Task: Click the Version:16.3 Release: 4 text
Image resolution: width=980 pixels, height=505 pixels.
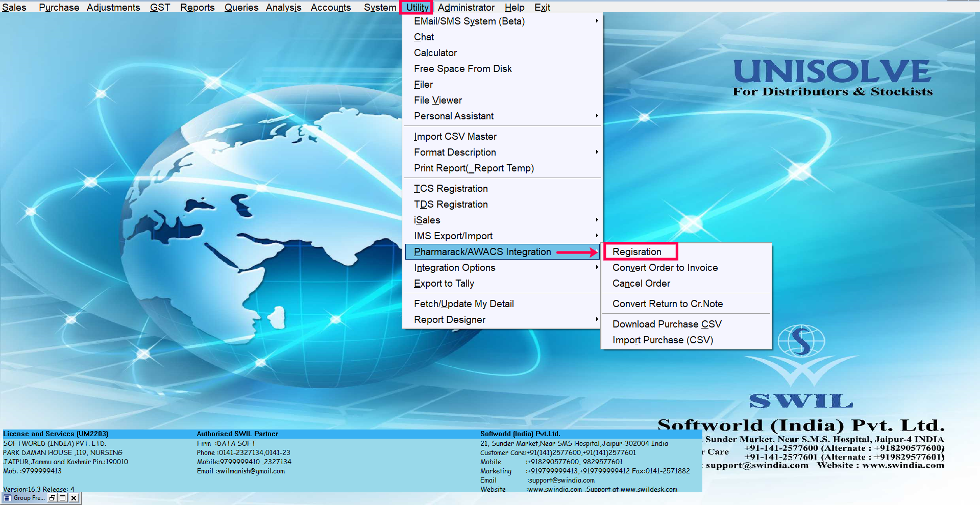Action: click(x=39, y=489)
